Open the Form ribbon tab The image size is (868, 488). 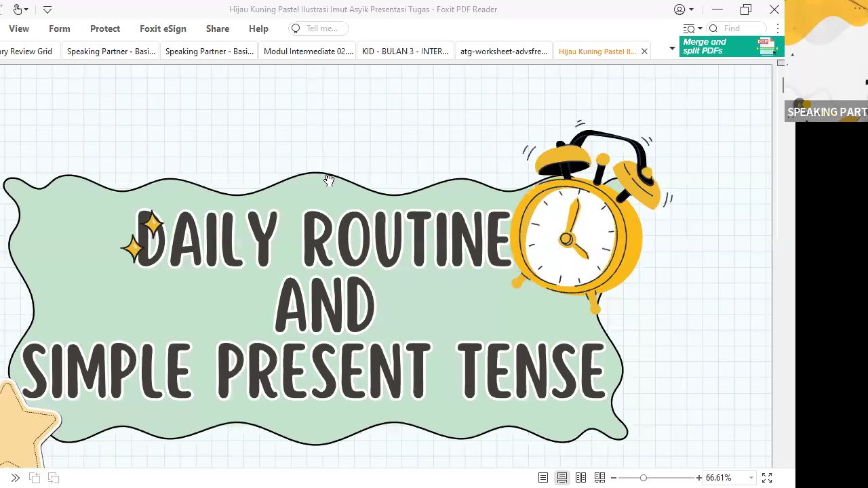(x=60, y=28)
